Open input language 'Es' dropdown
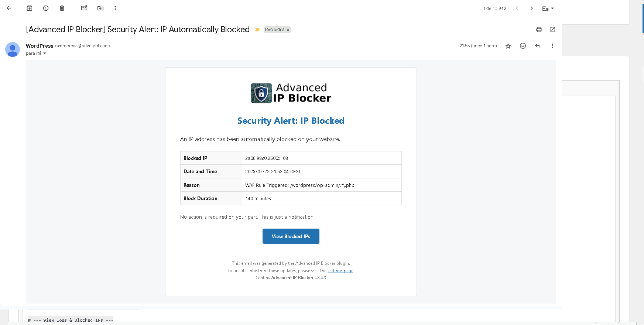This screenshot has width=644, height=325. [x=548, y=8]
